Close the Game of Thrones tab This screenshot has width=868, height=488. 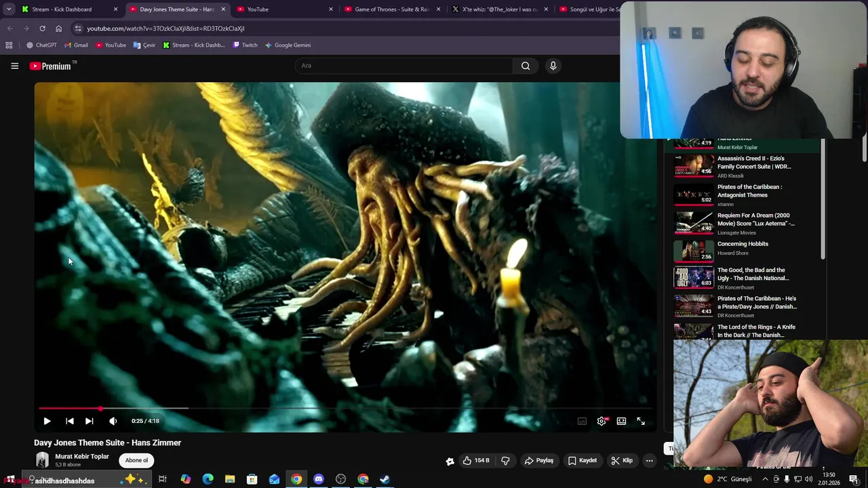[438, 9]
